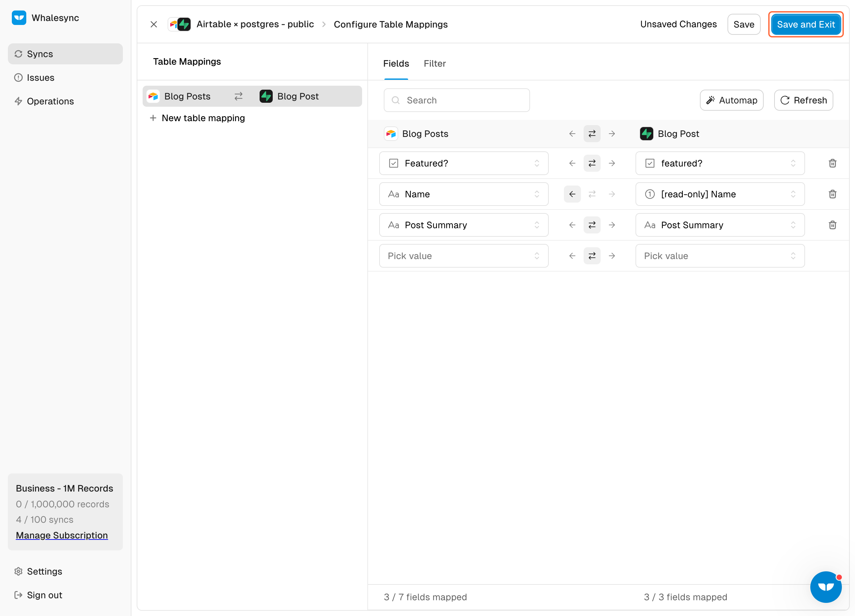Go to Operations in sidebar
The image size is (855, 616).
click(65, 101)
